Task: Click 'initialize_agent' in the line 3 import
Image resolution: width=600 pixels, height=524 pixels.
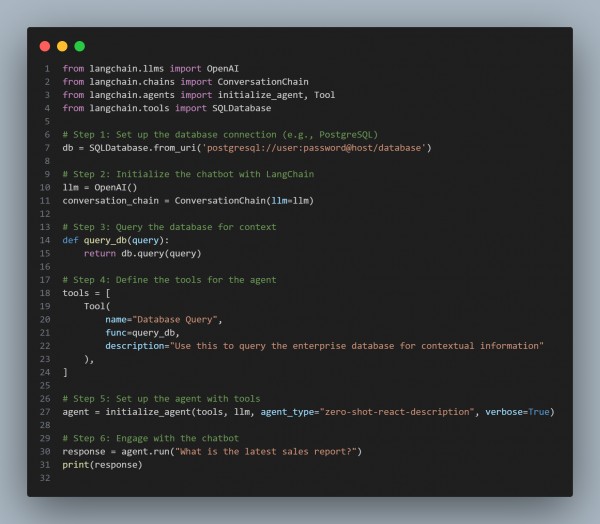Action: tap(261, 95)
